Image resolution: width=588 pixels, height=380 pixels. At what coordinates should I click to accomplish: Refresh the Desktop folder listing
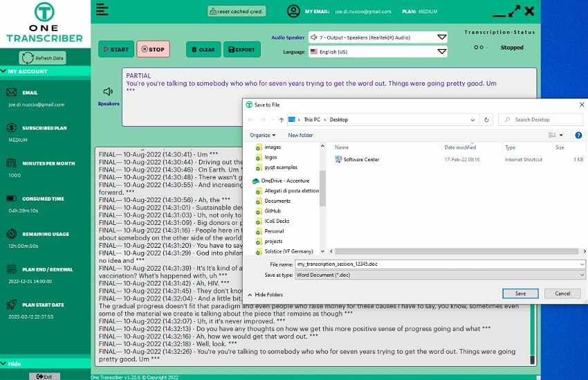tap(486, 120)
